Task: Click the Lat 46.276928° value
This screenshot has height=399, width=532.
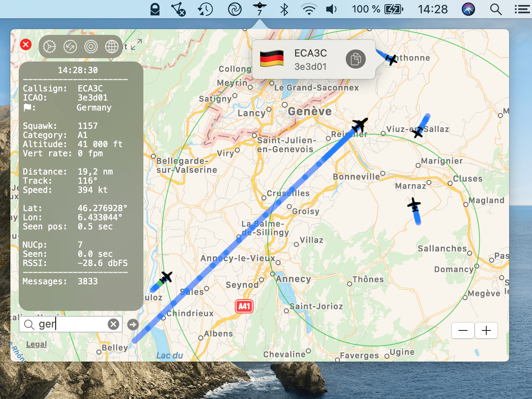Action: [x=103, y=208]
